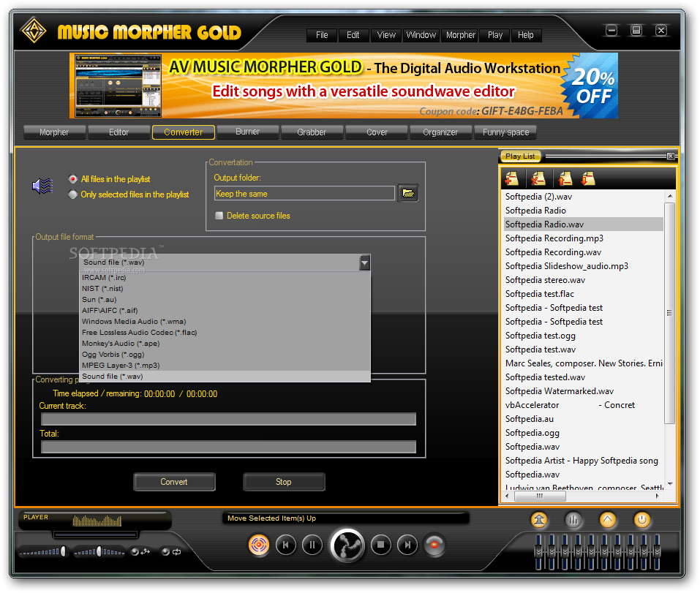This screenshot has width=700, height=593.
Task: Click the blue speaker icon
Action: pyautogui.click(x=42, y=186)
